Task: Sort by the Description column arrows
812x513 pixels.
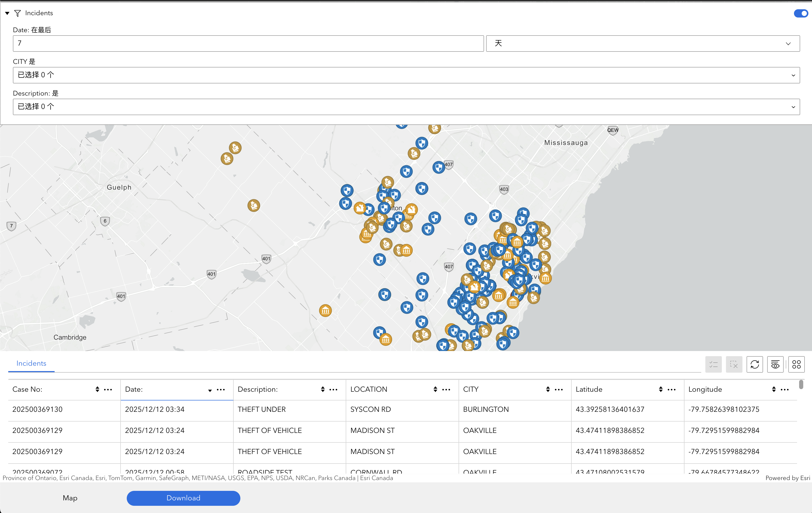Action: pyautogui.click(x=323, y=389)
